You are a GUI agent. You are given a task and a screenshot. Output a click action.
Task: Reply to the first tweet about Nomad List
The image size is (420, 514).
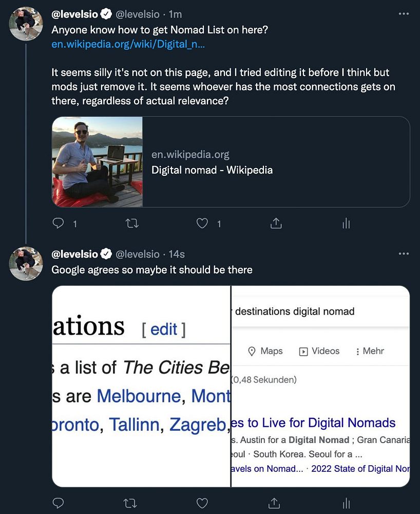click(59, 223)
